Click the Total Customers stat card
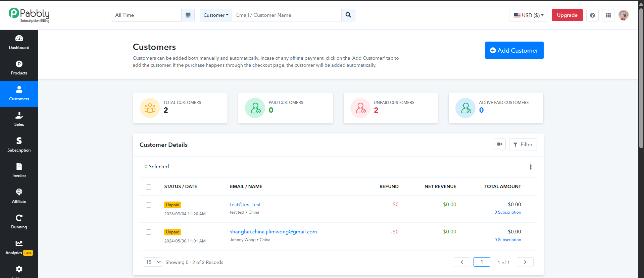Viewport: 644px width, 278px height. [x=180, y=108]
